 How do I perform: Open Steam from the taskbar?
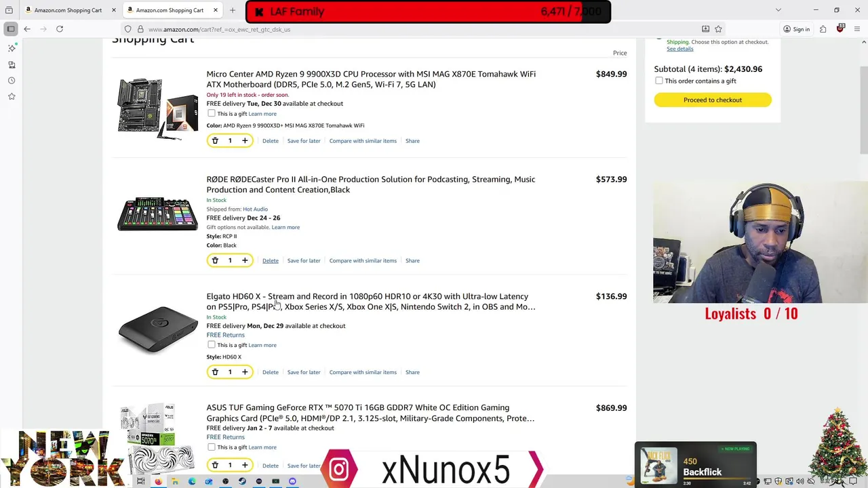tap(242, 482)
